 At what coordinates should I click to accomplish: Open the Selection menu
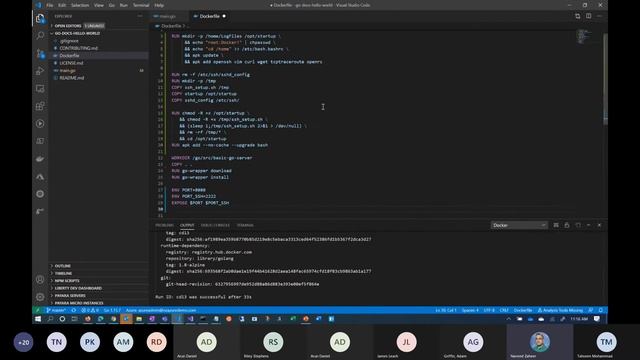click(80, 5)
